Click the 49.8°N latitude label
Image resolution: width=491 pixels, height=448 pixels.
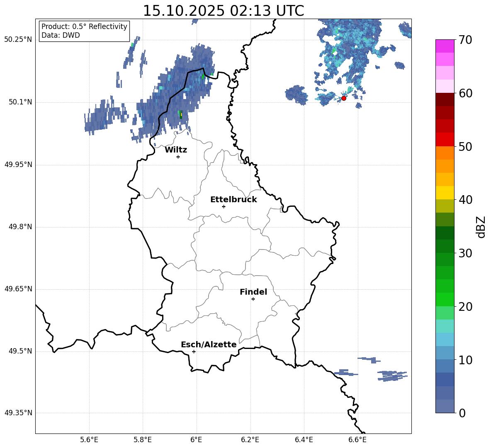(x=20, y=227)
